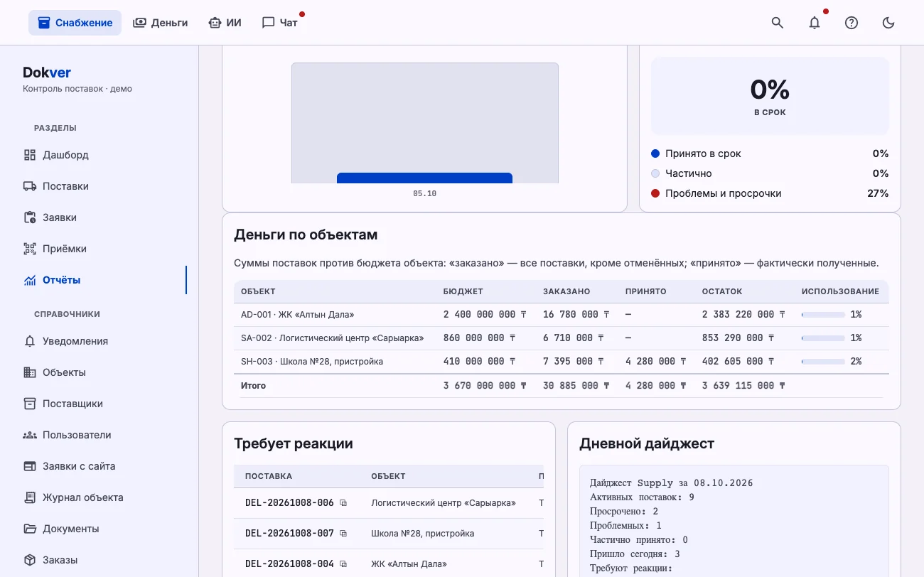Image resolution: width=924 pixels, height=577 pixels.
Task: Click the usage bar of SH-003 row
Action: (x=823, y=361)
